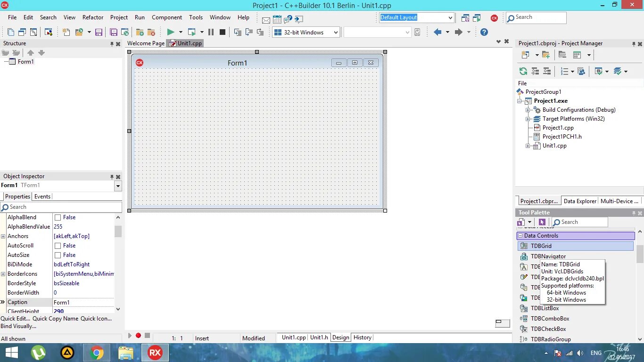Click the Step Over debugger icon
This screenshot has width=644, height=362.
tap(249, 32)
